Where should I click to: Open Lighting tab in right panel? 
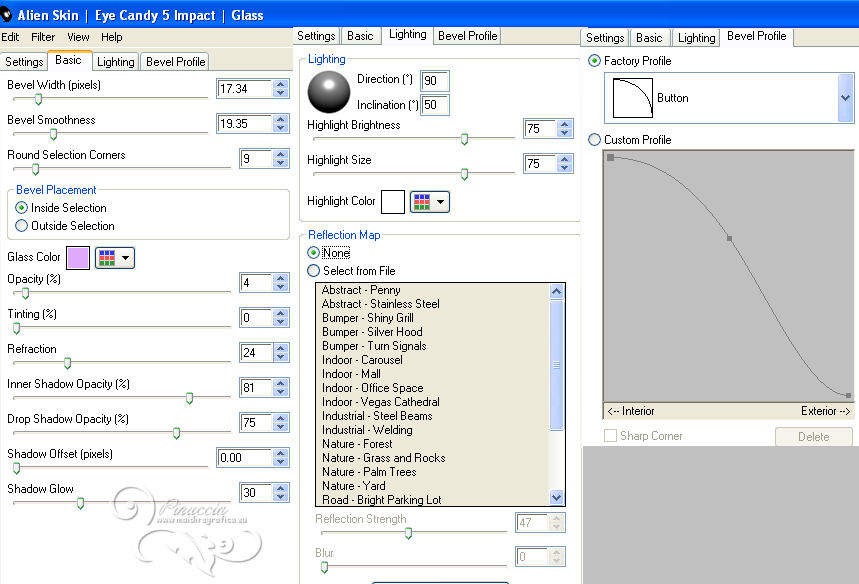click(696, 38)
